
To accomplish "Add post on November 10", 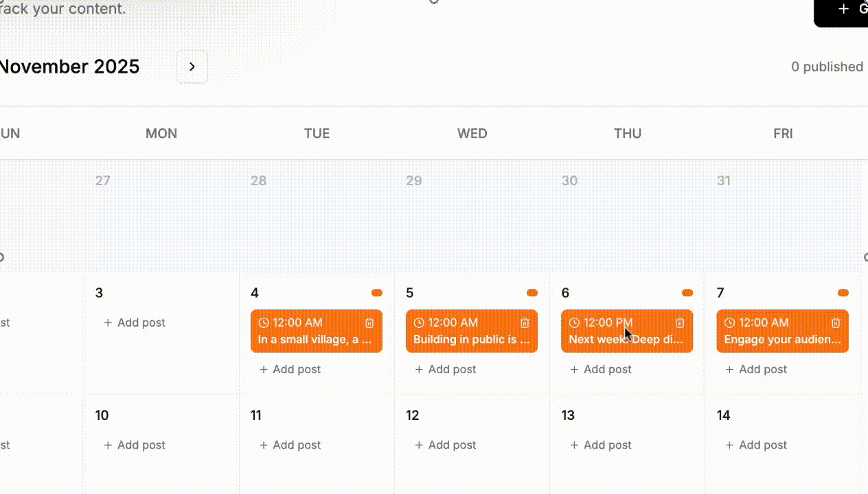I will pos(135,445).
